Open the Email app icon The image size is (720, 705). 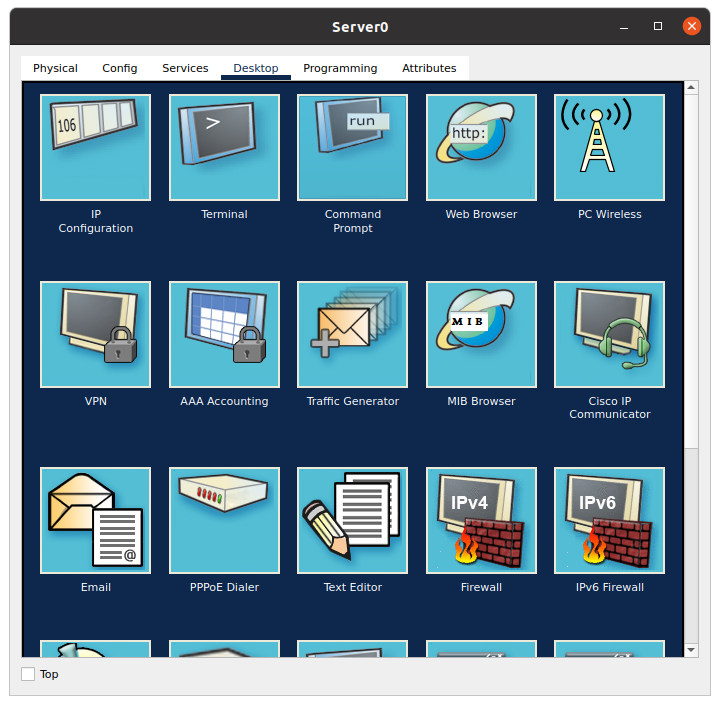[95, 520]
